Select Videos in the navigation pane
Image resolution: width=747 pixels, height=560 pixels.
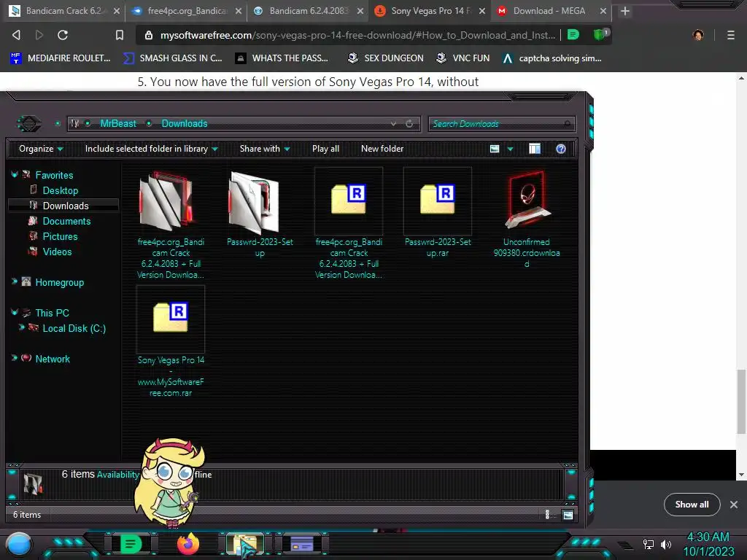click(57, 252)
